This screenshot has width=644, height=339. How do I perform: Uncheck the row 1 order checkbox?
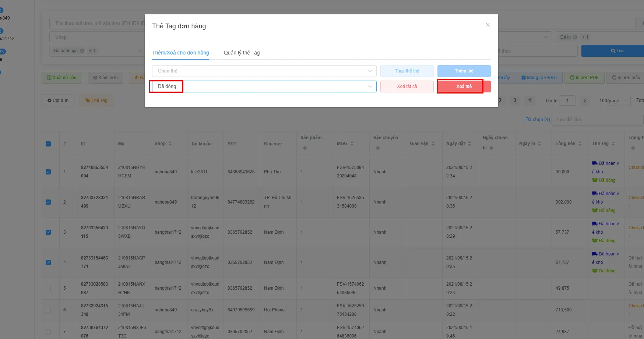[x=48, y=172]
